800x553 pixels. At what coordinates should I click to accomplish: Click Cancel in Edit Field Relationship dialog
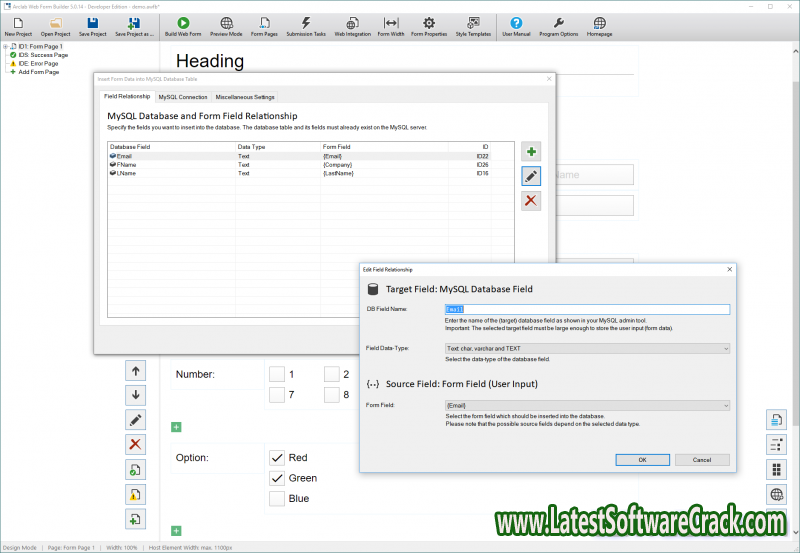(x=702, y=460)
